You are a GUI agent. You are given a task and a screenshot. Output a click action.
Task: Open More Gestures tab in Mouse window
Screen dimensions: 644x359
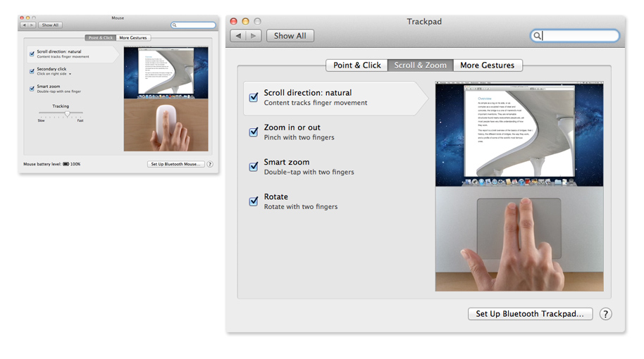click(133, 38)
